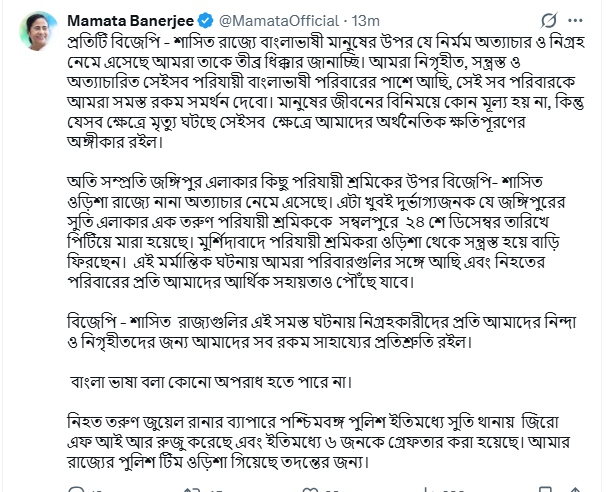
Task: Open the Grok explain icon on the post
Action: tap(548, 19)
